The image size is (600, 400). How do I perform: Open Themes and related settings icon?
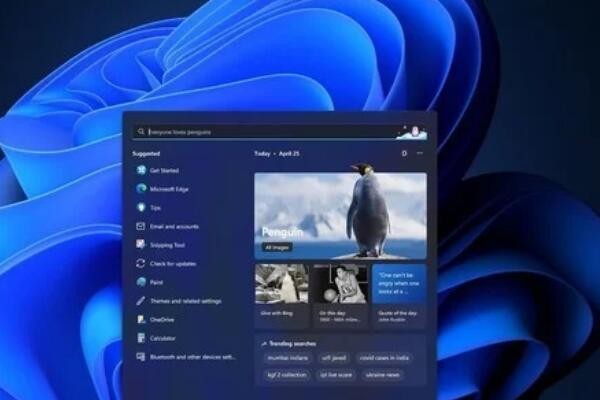(141, 301)
